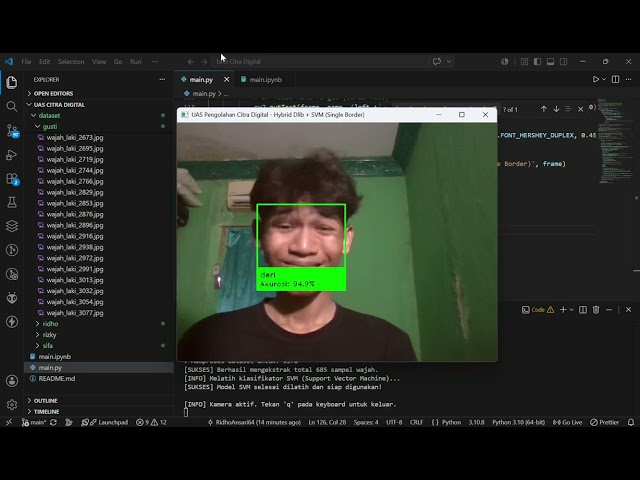Open the Go menu
640x480 pixels.
[x=118, y=62]
